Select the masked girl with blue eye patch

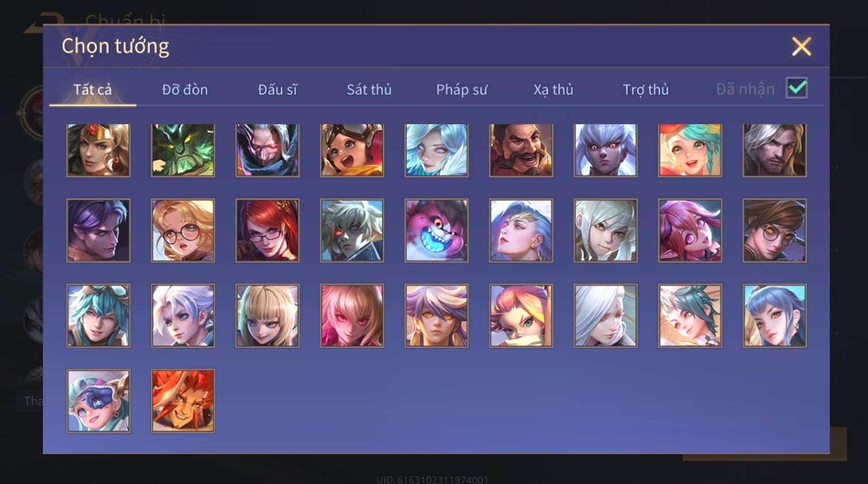tap(98, 401)
